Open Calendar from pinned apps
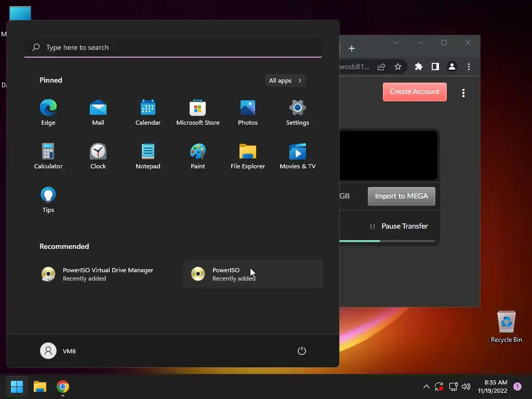This screenshot has height=399, width=532. [148, 112]
